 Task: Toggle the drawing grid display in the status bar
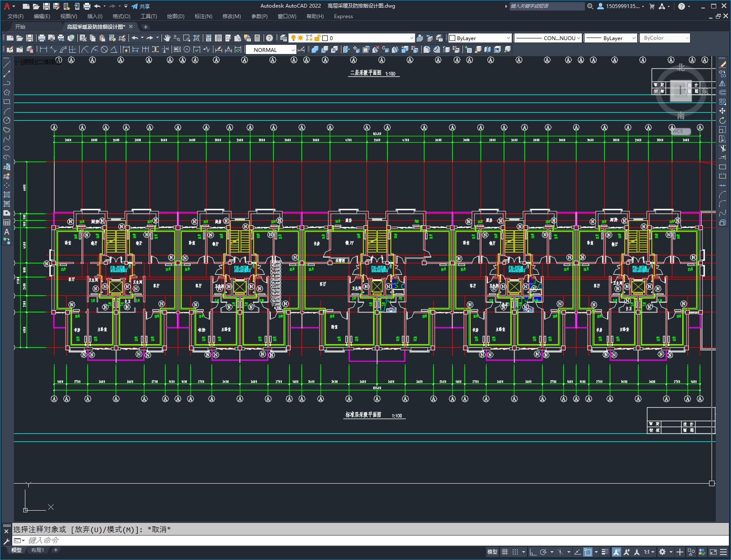(505, 552)
